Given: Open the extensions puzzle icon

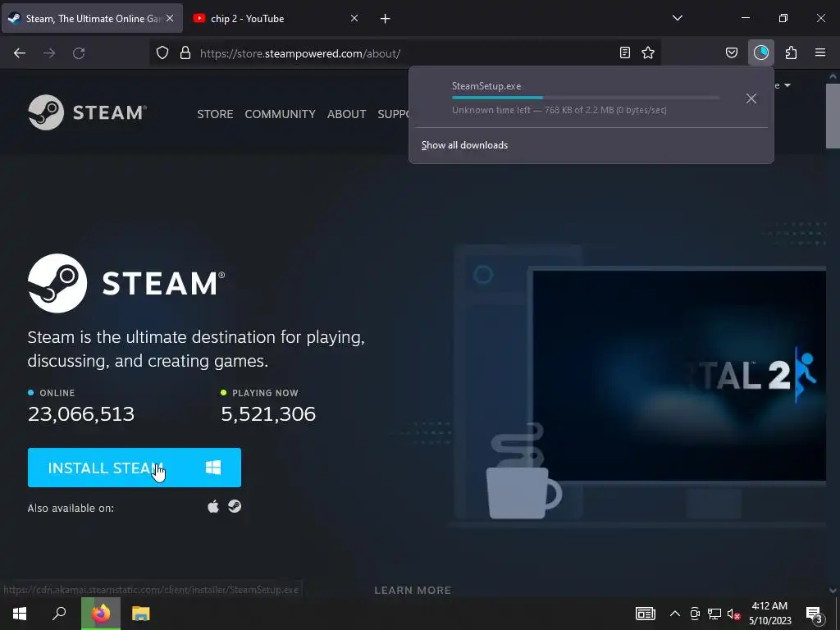Looking at the screenshot, I should tap(791, 52).
